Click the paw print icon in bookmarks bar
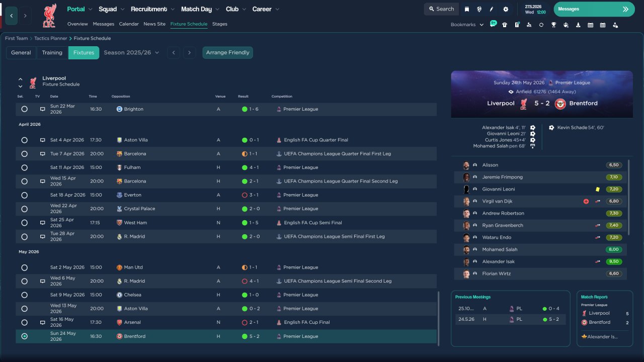Viewport: 644px width, 362px height. (x=566, y=25)
